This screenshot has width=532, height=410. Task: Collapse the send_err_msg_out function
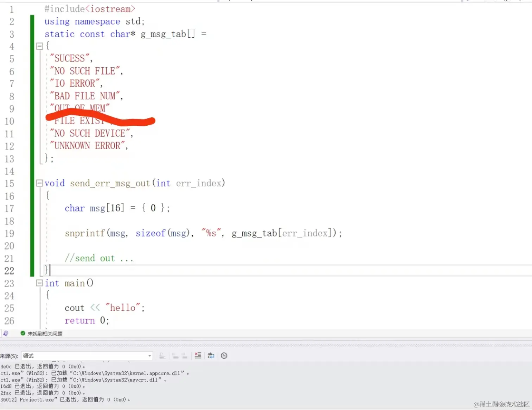(x=39, y=183)
